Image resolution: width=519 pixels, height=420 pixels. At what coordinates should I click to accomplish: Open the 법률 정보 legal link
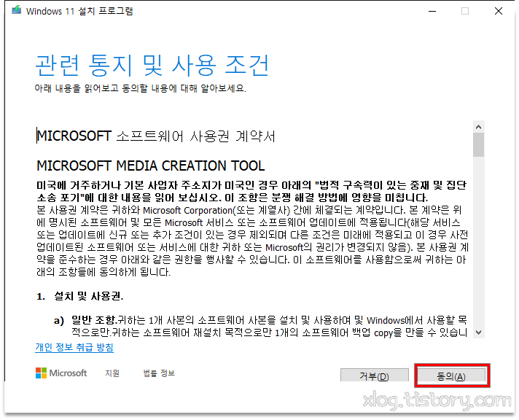[x=159, y=373]
